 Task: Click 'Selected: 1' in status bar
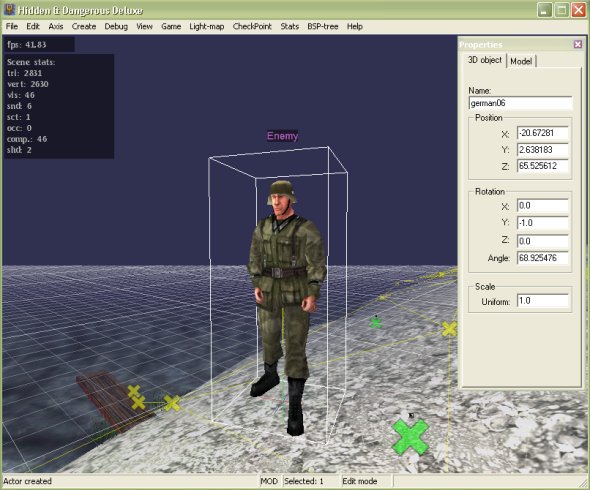[304, 481]
